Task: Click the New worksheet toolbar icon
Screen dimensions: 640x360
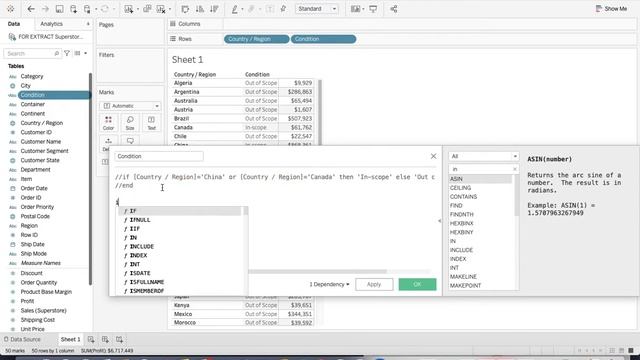Action: coord(129,9)
